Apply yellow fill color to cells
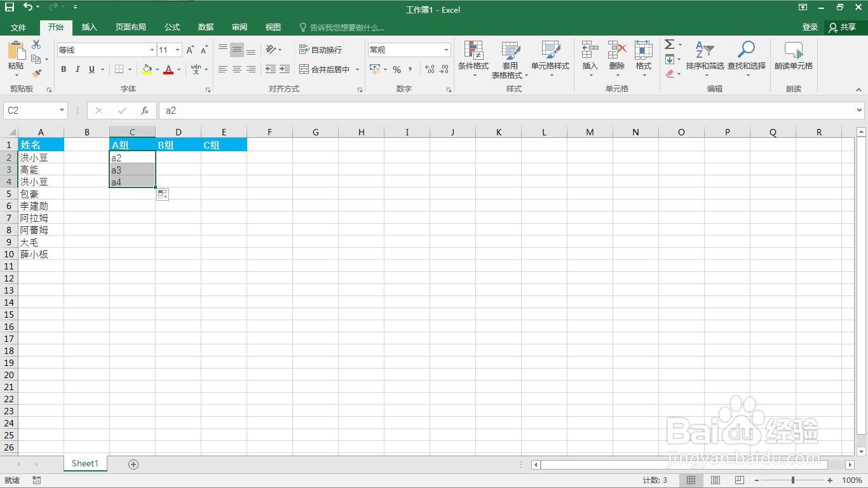 [x=147, y=69]
